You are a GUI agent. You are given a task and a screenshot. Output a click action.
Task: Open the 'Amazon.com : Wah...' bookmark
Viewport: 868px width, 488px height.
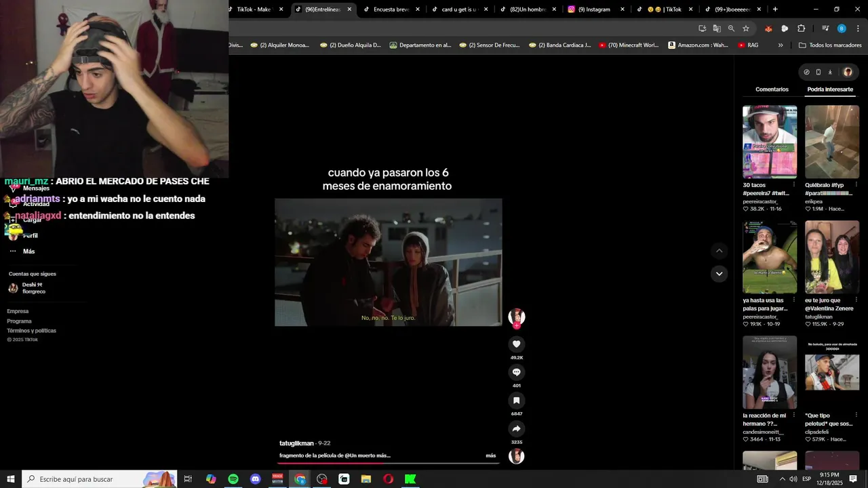[x=698, y=45]
